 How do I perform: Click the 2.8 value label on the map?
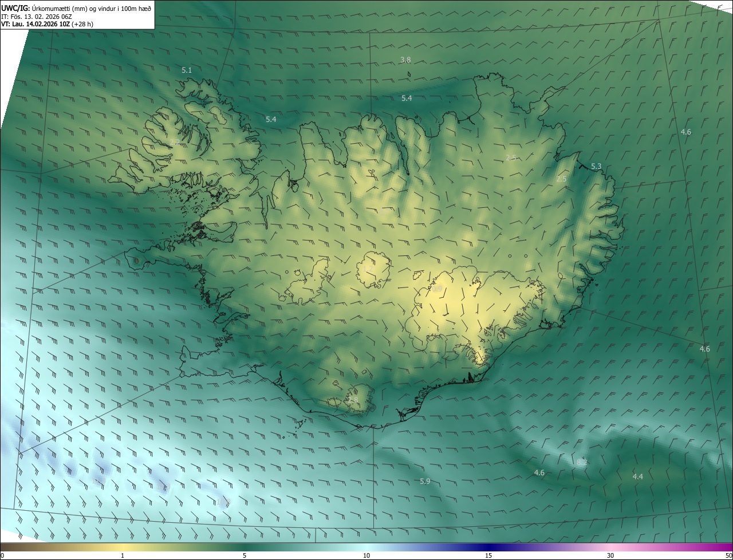coord(353,400)
